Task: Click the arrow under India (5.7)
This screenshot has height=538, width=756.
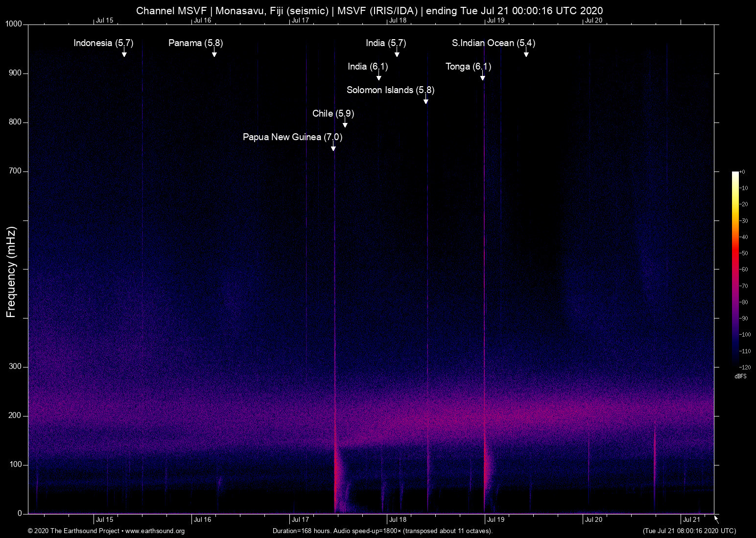Action: [397, 53]
